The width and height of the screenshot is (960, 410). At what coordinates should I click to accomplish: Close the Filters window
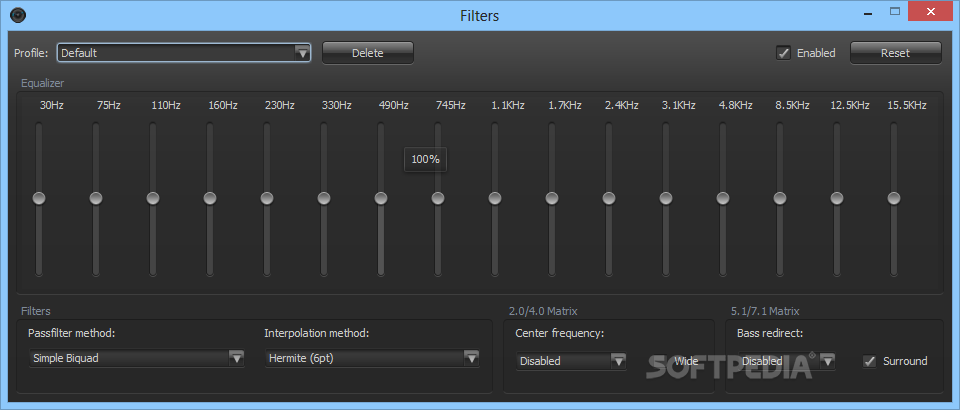pyautogui.click(x=931, y=11)
